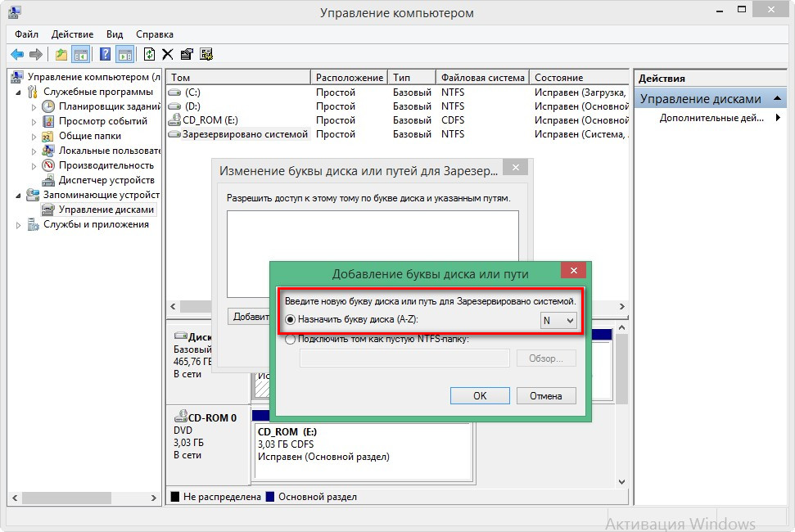Screen dimensions: 795x532
Task: Expand the Планировщик заданий tree node
Action: (34, 107)
